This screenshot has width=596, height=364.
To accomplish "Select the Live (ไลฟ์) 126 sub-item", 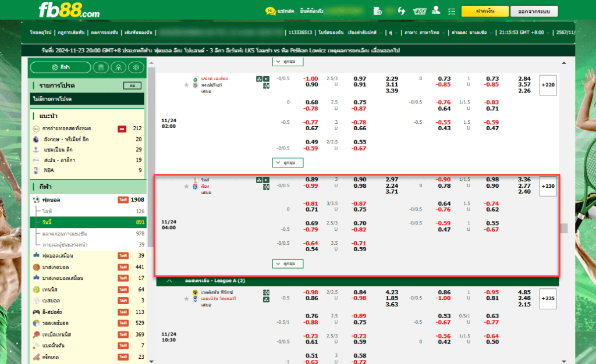I will point(88,211).
